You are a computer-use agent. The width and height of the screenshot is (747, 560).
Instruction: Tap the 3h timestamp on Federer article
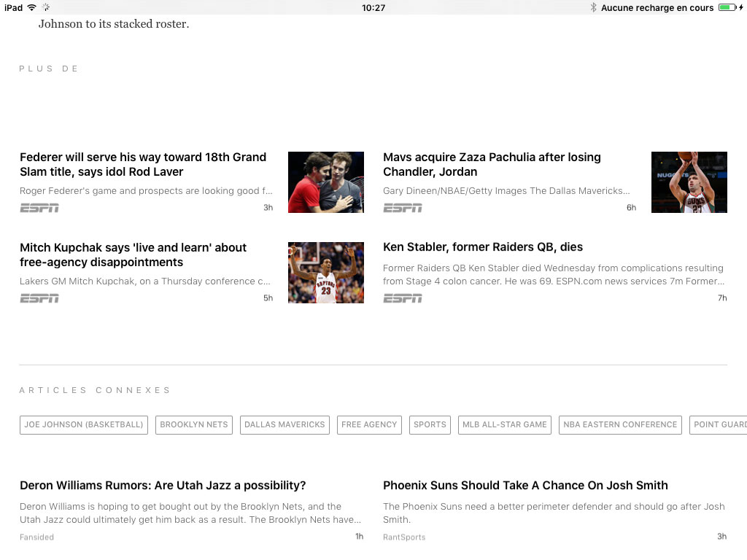click(x=268, y=208)
